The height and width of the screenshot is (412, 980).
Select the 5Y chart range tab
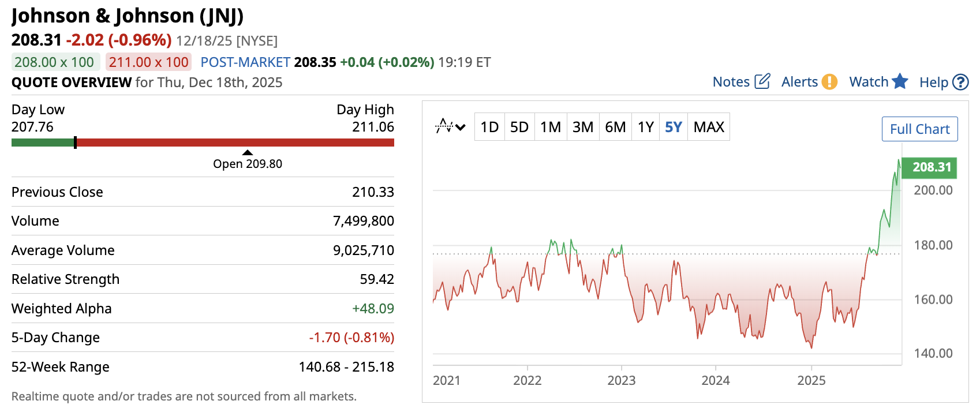pos(674,127)
